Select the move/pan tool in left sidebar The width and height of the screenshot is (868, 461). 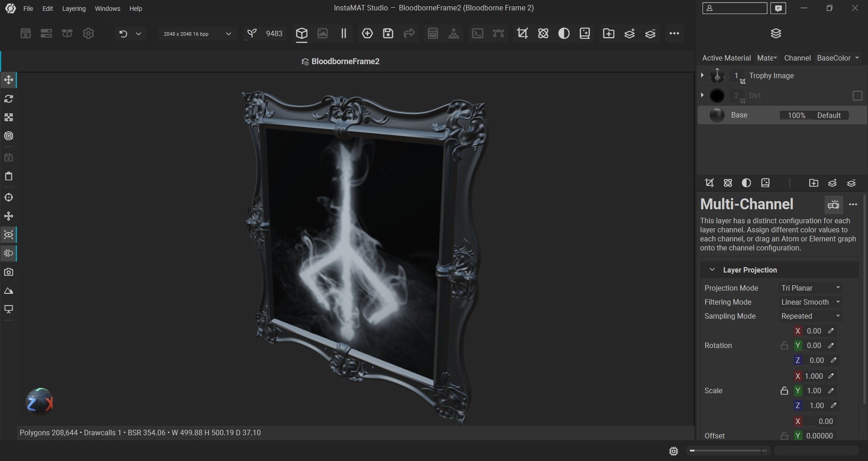coord(9,80)
